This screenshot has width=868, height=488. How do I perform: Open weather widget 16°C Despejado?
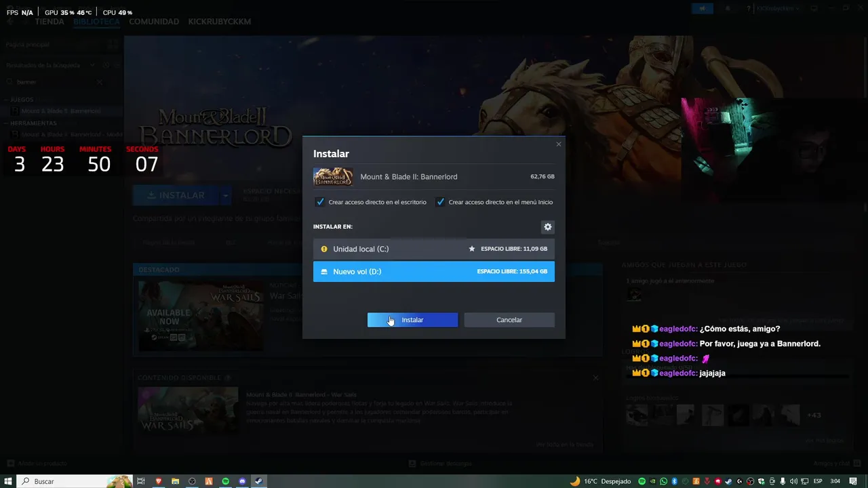[x=600, y=481]
